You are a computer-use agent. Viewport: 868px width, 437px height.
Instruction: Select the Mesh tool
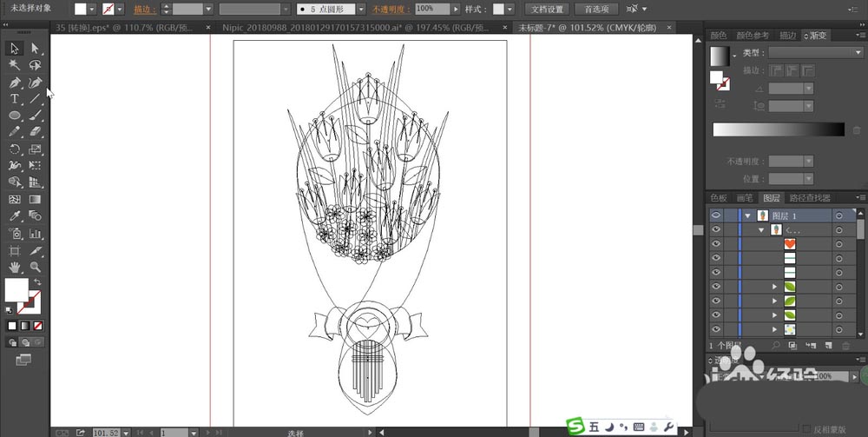point(15,200)
